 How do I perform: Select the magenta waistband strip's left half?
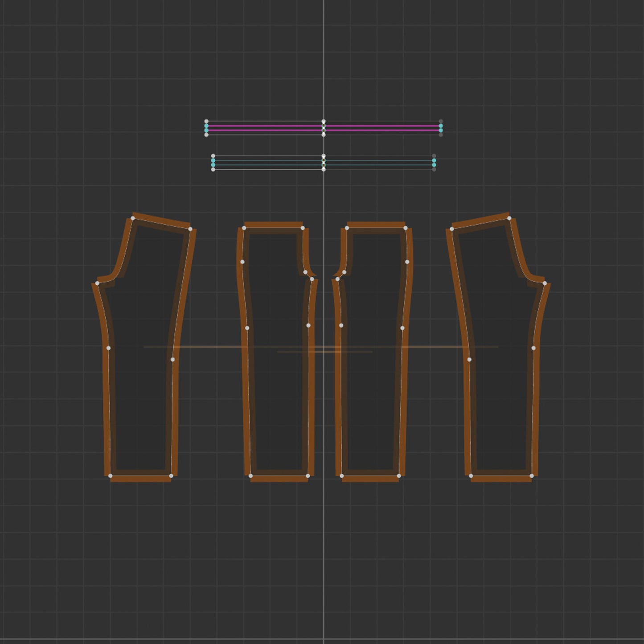tap(265, 128)
